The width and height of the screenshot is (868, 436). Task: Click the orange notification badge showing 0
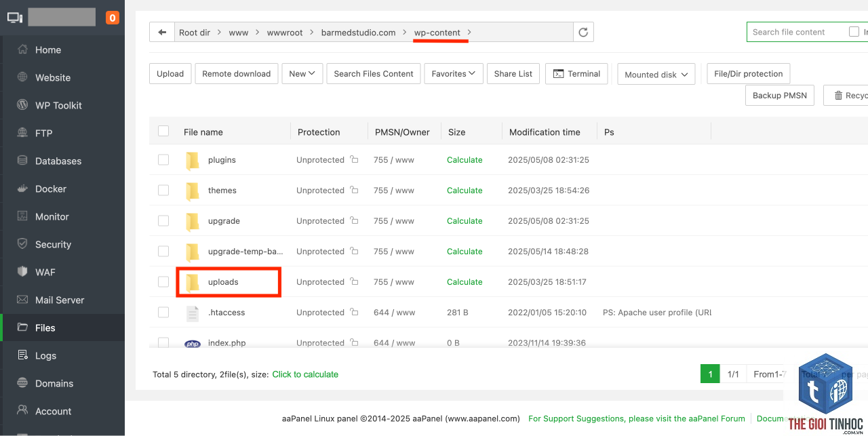(113, 18)
